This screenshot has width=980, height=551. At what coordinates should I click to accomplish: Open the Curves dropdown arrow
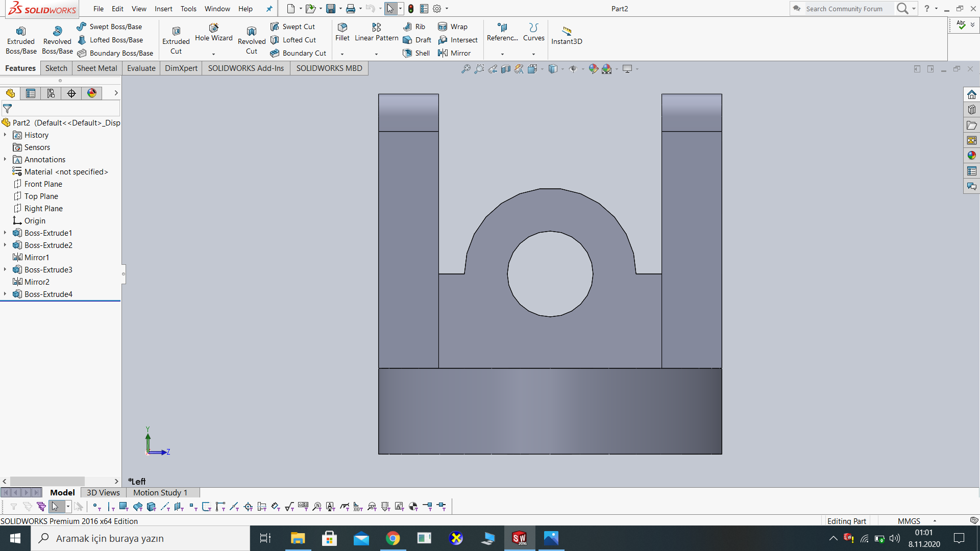click(x=533, y=54)
